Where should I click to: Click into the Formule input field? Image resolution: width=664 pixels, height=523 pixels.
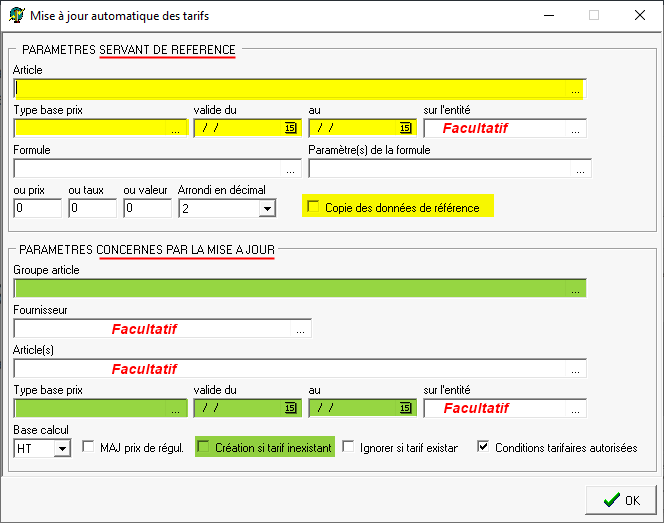[x=155, y=168]
